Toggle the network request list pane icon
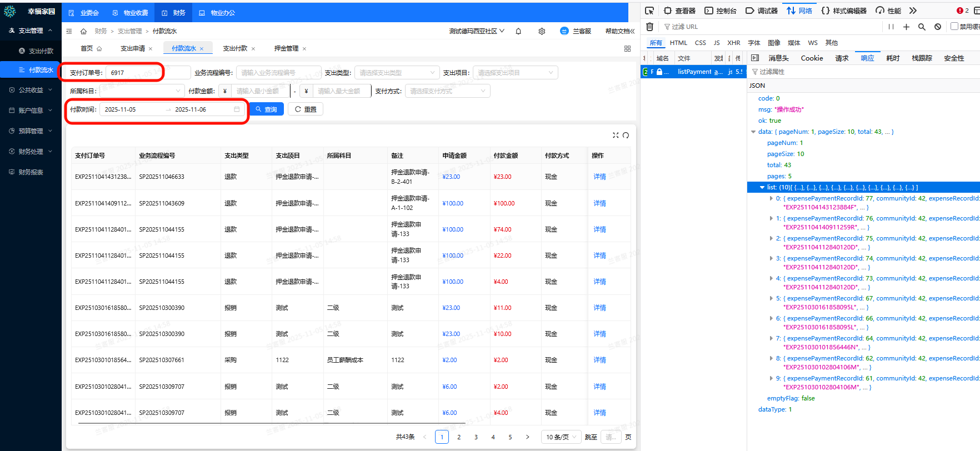Image resolution: width=980 pixels, height=451 pixels. (x=755, y=58)
